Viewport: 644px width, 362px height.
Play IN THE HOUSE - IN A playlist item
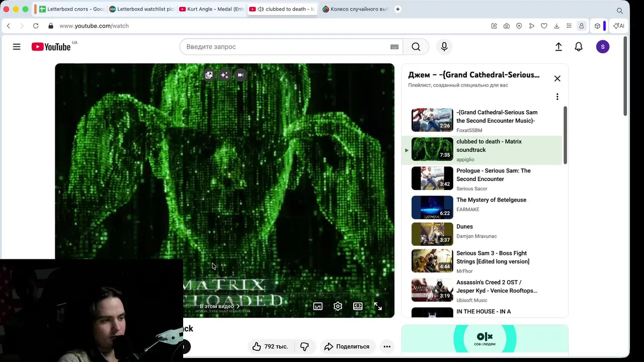482,312
